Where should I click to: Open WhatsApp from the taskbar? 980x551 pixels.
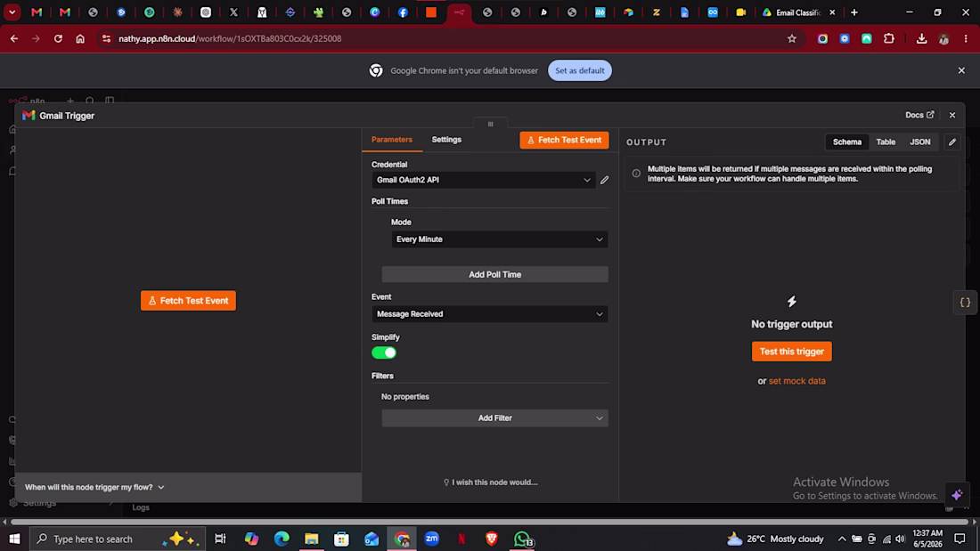pyautogui.click(x=522, y=539)
